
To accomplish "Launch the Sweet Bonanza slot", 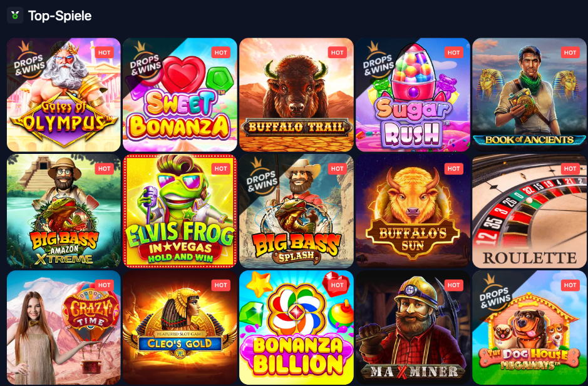I will [x=180, y=94].
